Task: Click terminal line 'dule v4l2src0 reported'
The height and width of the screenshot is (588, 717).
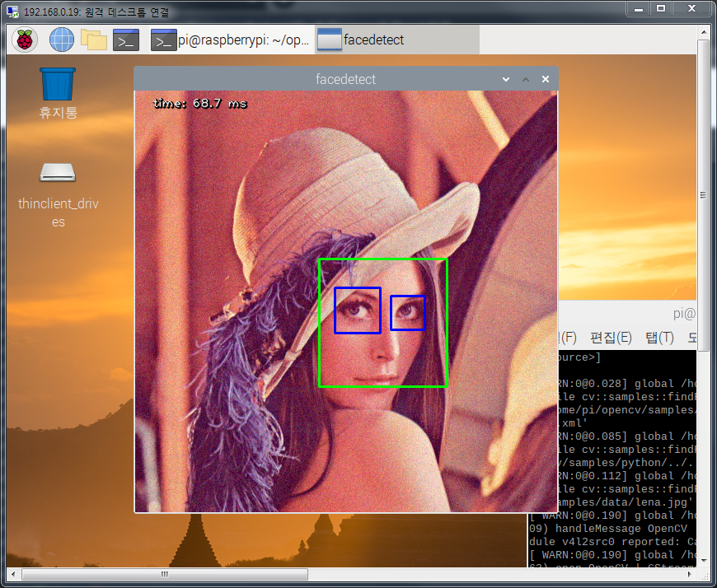Action: tap(612, 542)
